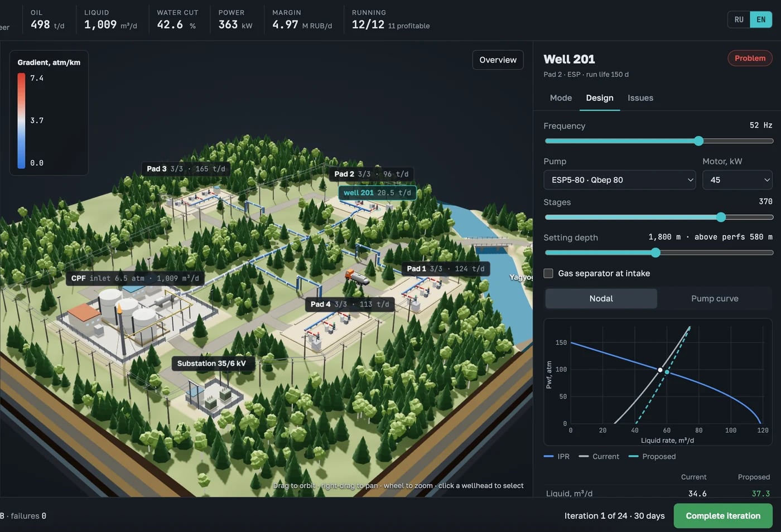Switch to the Issues tab
The image size is (781, 532).
(640, 98)
